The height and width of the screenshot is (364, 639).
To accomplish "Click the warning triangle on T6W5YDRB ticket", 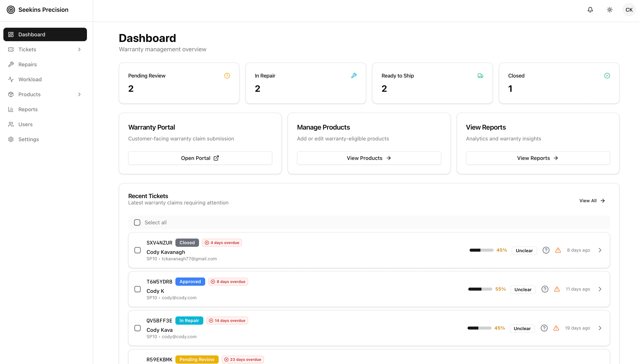I will tap(557, 289).
